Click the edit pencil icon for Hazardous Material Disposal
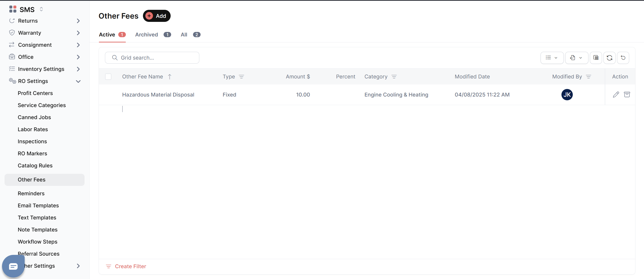The image size is (644, 279). click(616, 95)
